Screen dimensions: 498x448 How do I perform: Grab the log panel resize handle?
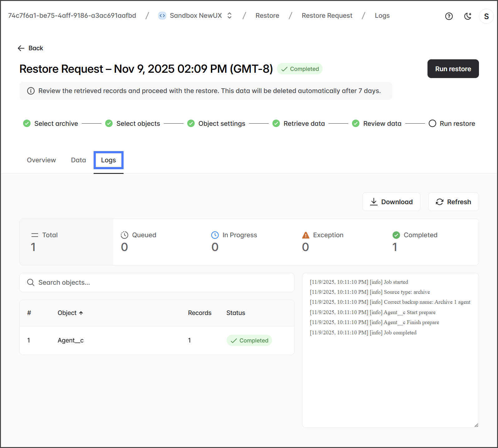tap(476, 425)
